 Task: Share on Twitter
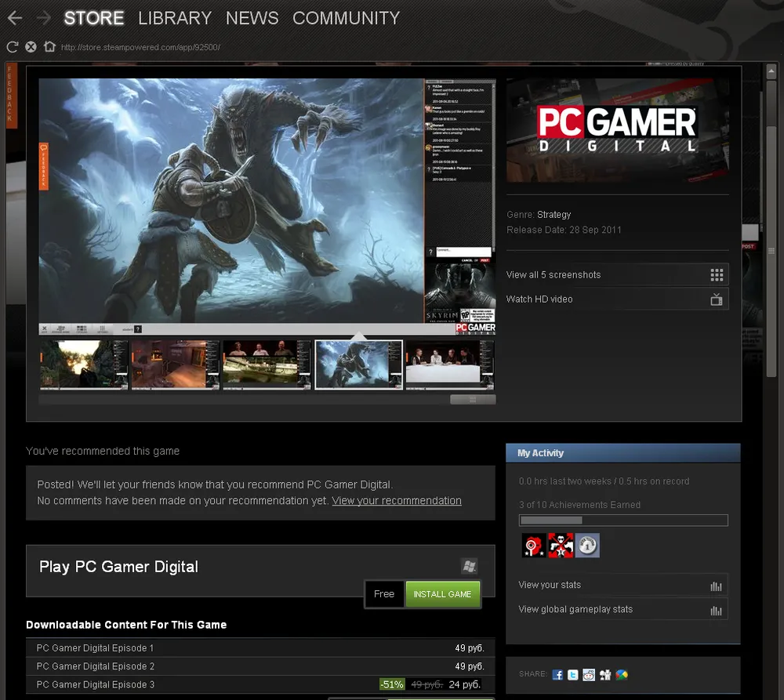(x=573, y=675)
